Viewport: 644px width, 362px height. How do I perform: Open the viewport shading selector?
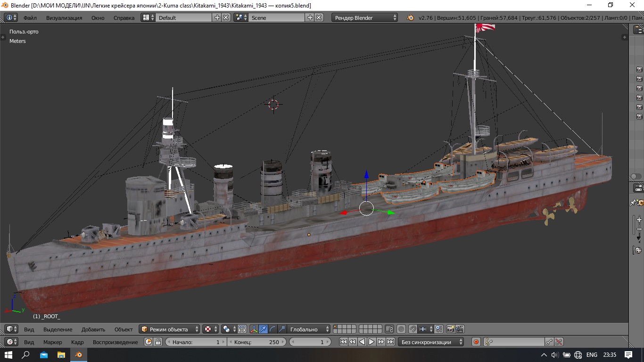[211, 329]
